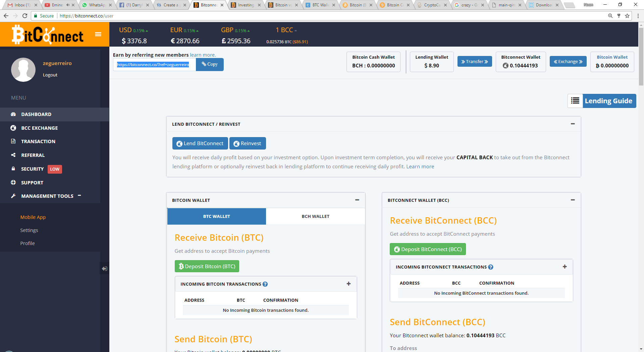Viewport: 644px width, 352px height.
Task: Click the BCC Exchange coin icon
Action: pos(13,128)
